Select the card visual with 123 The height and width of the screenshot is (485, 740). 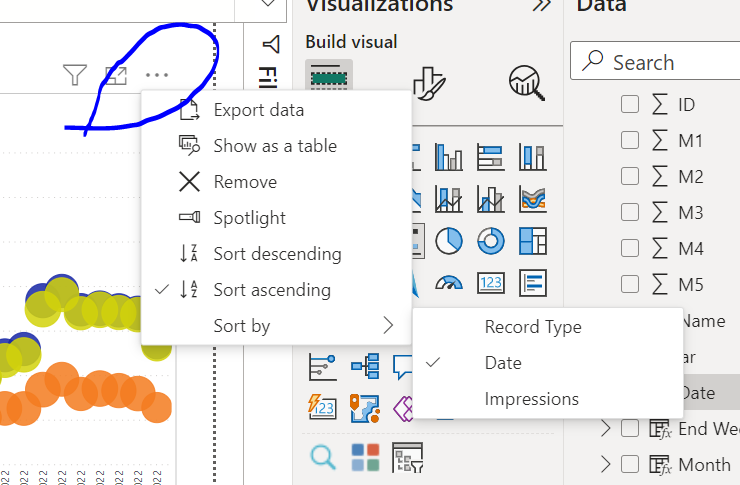pyautogui.click(x=491, y=283)
